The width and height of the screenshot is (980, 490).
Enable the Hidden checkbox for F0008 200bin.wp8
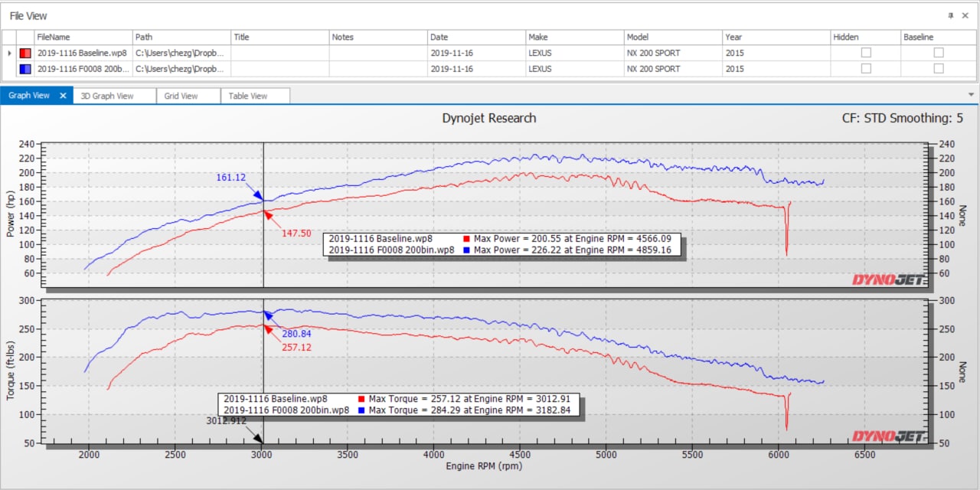pos(865,69)
